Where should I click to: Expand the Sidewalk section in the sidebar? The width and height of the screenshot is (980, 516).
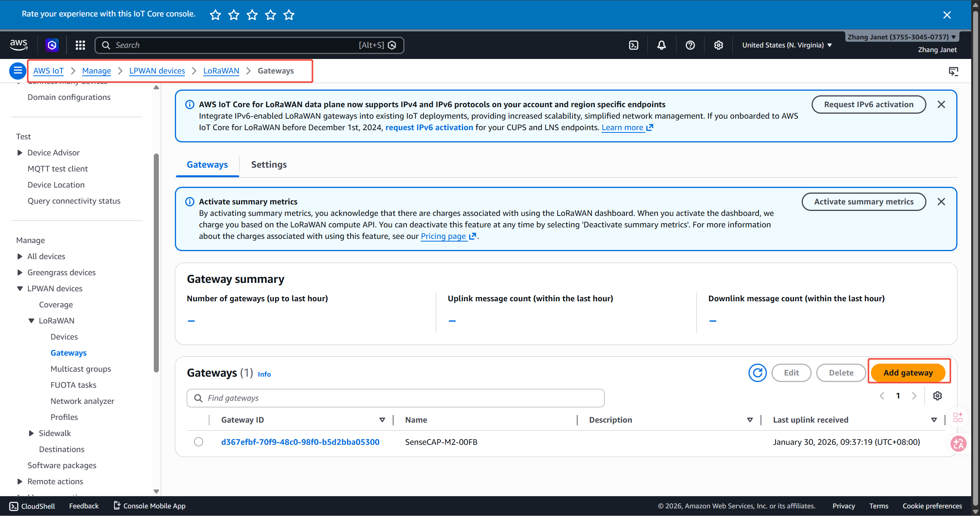pos(31,433)
